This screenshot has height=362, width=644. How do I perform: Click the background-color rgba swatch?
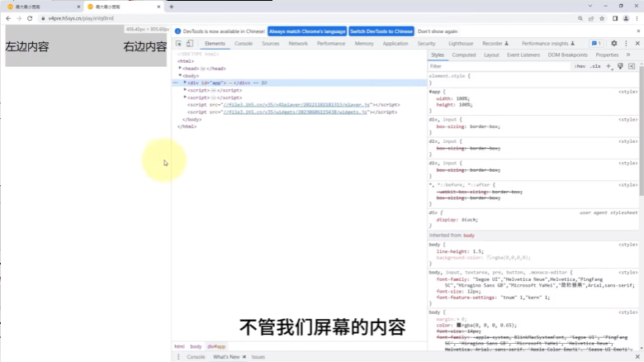point(489,258)
